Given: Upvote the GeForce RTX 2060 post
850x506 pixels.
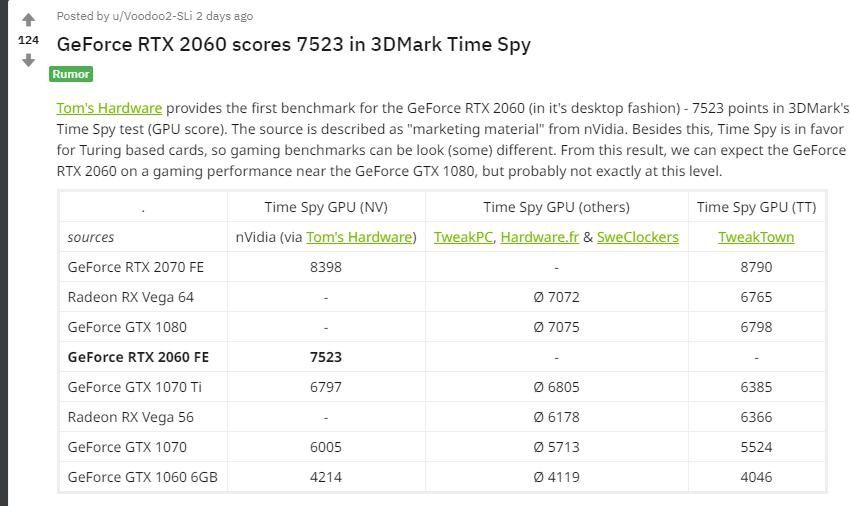Looking at the screenshot, I should 28,21.
